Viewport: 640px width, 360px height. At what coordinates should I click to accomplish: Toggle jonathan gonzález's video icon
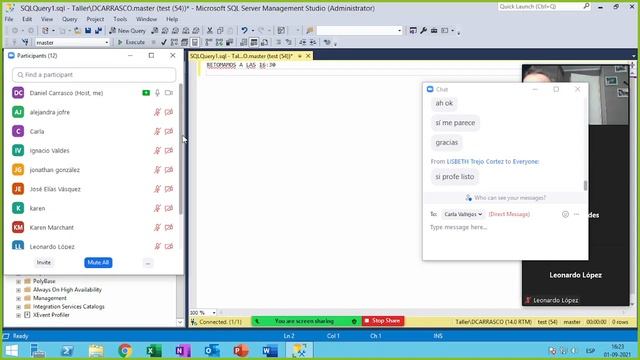(169, 169)
